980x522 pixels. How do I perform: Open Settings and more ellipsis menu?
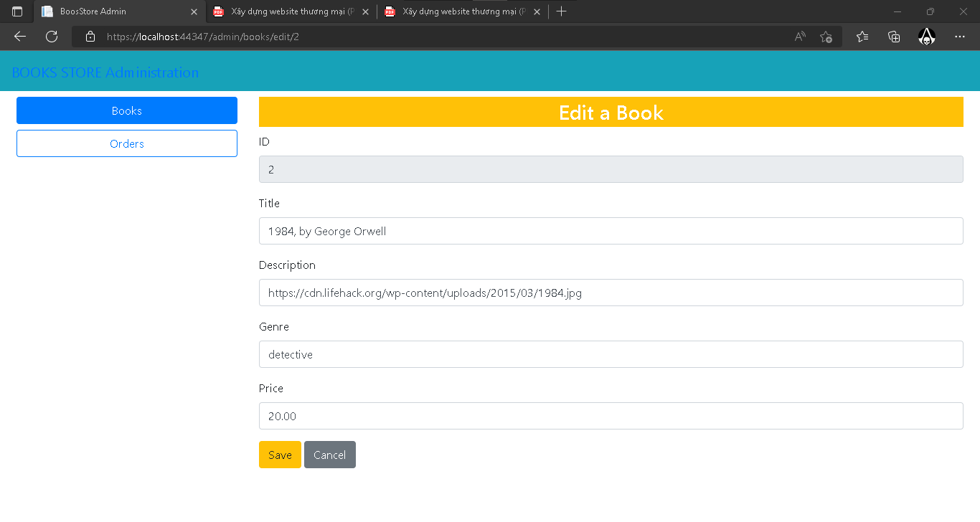960,37
